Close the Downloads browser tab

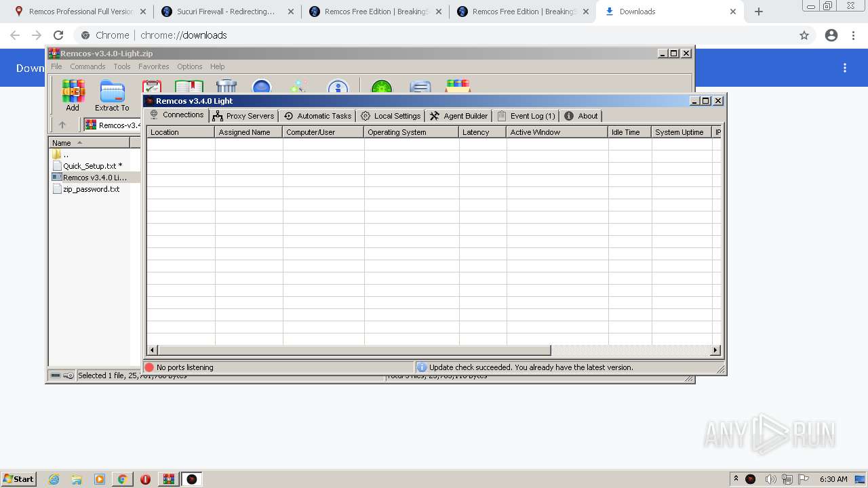point(733,12)
